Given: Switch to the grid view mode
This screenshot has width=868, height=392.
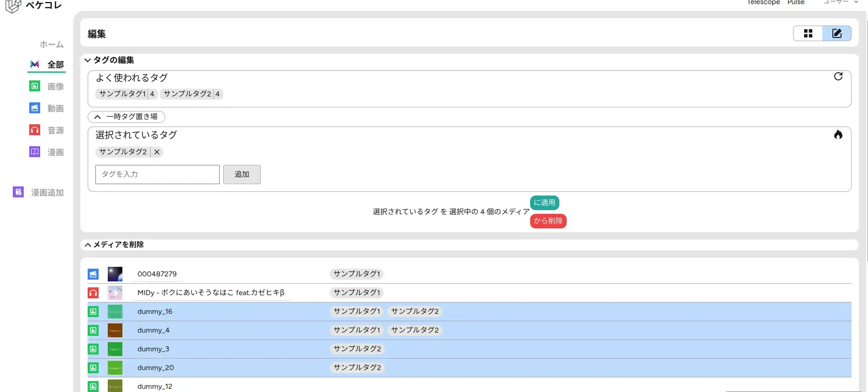Looking at the screenshot, I should [808, 33].
